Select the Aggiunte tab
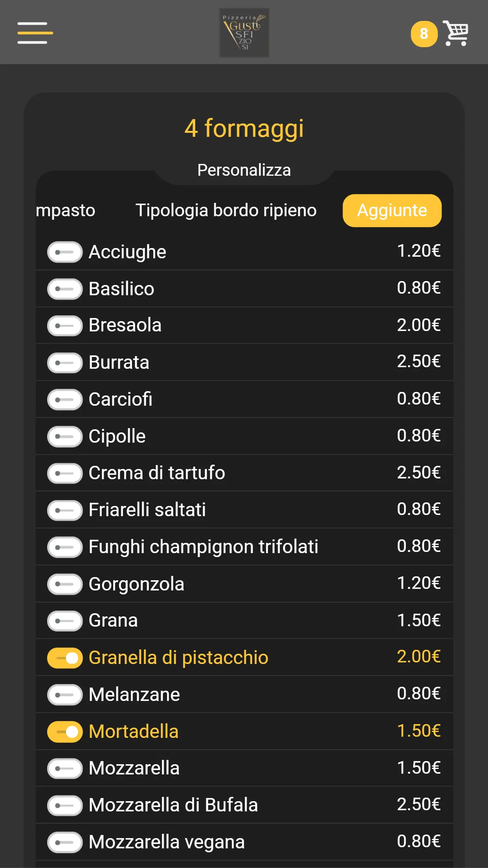Viewport: 488px width, 868px height. tap(392, 211)
